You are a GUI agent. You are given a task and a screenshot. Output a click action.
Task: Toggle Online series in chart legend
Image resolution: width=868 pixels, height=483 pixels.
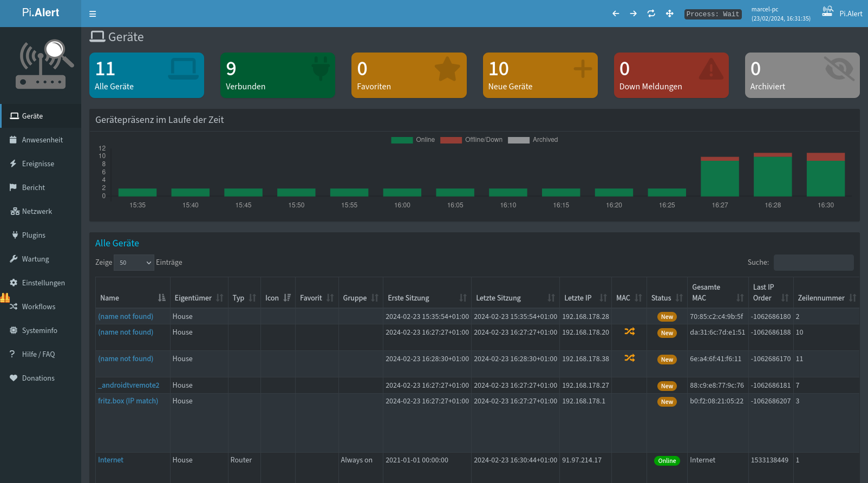pos(413,140)
